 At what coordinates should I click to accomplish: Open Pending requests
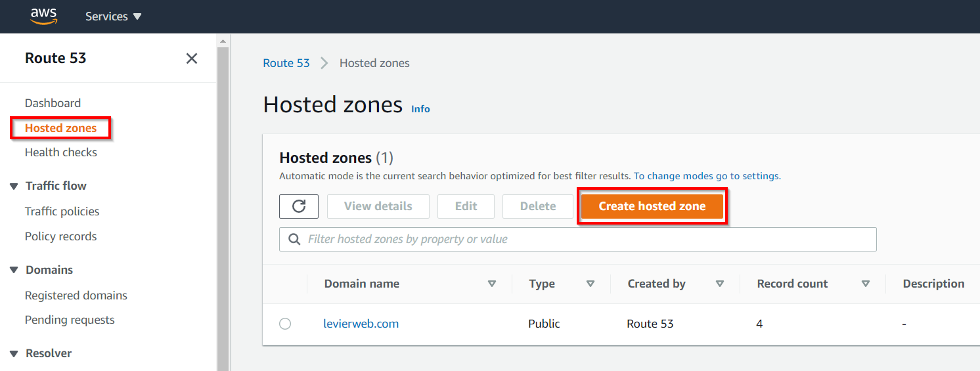(x=70, y=320)
